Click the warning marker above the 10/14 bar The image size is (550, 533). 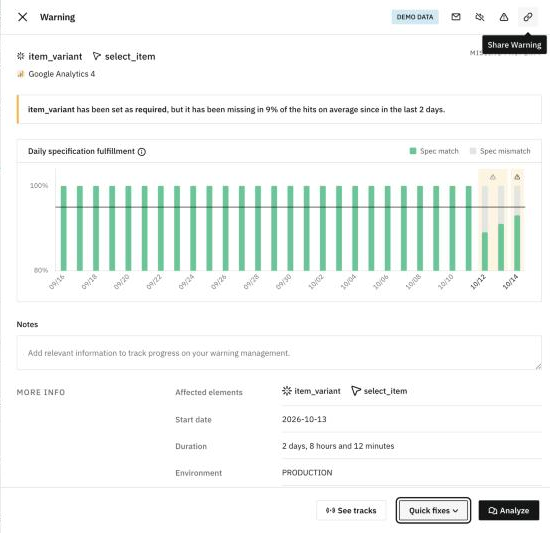(x=517, y=177)
